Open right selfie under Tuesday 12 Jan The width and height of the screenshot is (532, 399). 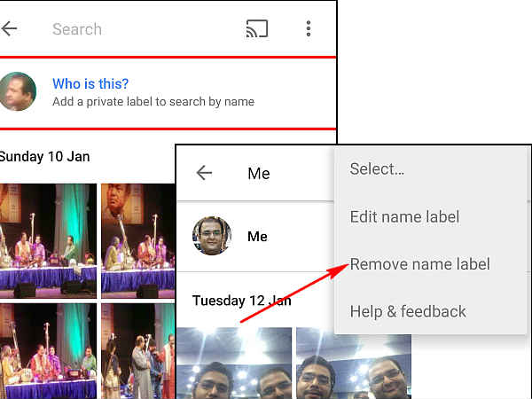pos(353,364)
